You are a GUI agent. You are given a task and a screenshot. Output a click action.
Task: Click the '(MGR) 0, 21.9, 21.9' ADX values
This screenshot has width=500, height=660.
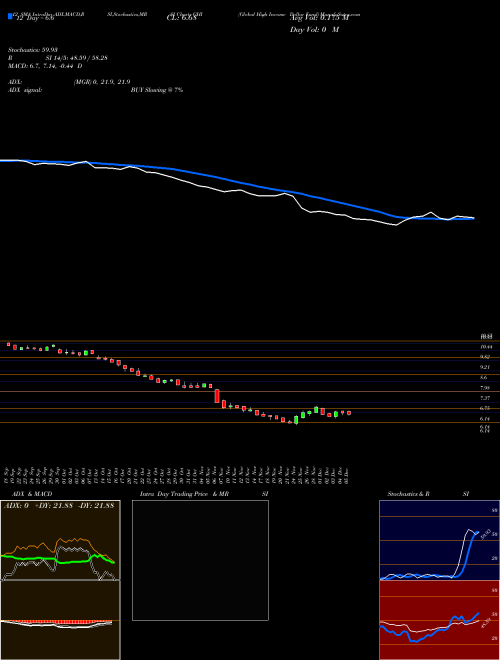tap(101, 82)
